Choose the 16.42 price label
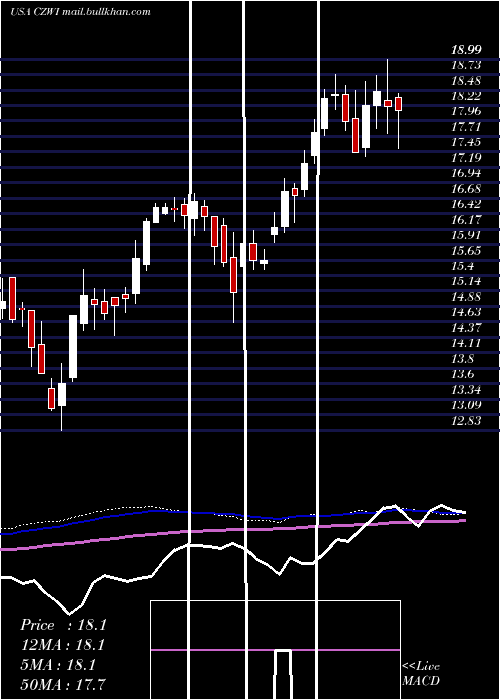The image size is (500, 700). [x=466, y=204]
